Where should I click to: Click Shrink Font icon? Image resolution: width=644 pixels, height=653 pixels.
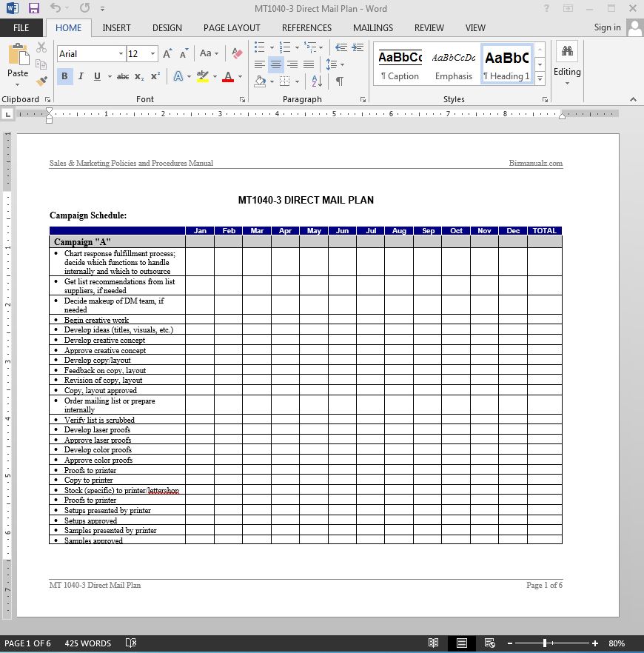pyautogui.click(x=184, y=54)
